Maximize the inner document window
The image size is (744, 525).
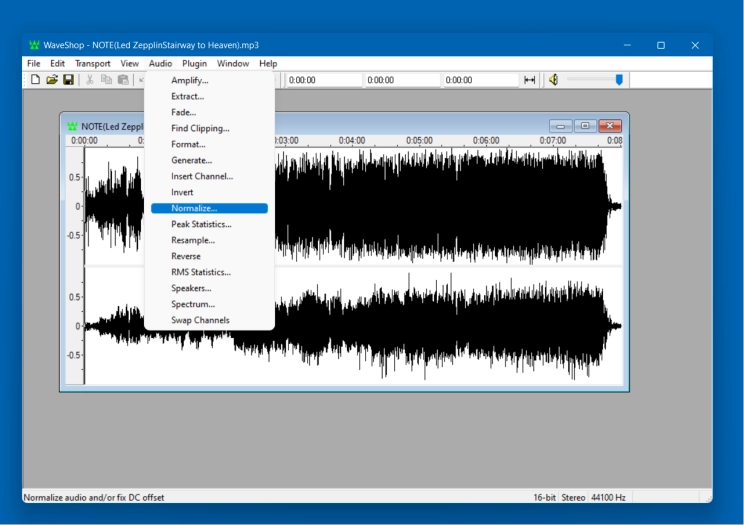click(585, 126)
